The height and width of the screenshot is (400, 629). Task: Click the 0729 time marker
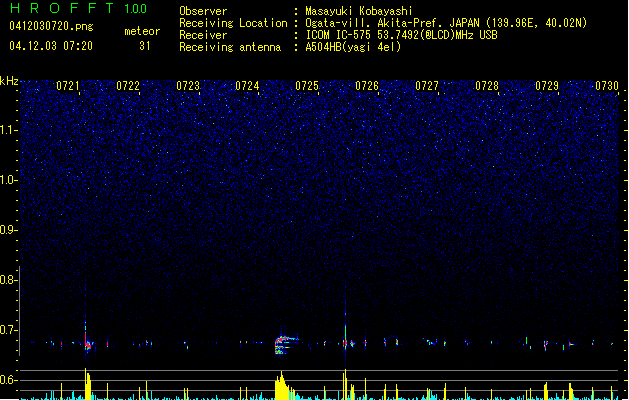(547, 86)
